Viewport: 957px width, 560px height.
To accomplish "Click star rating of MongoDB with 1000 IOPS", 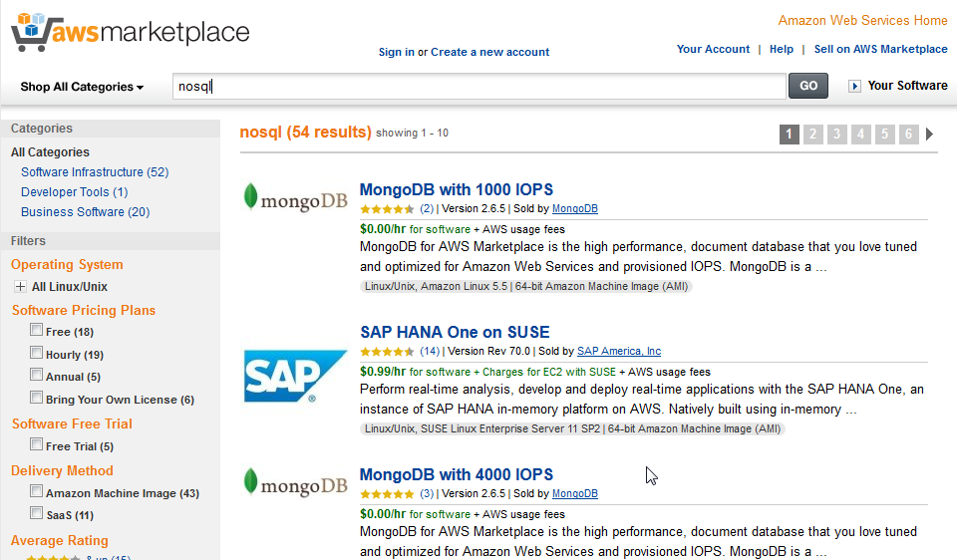I will point(387,209).
